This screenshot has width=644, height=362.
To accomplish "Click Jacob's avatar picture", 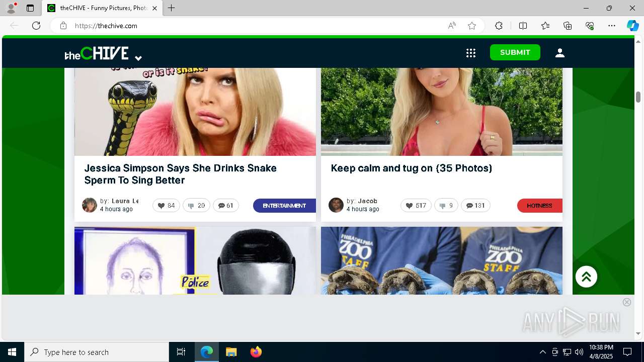I will (x=336, y=205).
